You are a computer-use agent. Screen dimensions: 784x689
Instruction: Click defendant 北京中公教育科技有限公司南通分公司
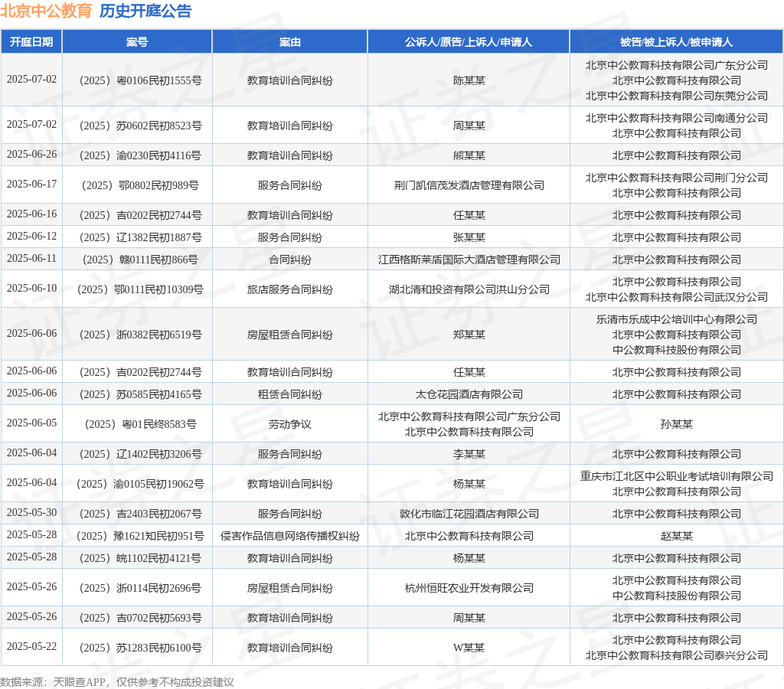point(677,118)
